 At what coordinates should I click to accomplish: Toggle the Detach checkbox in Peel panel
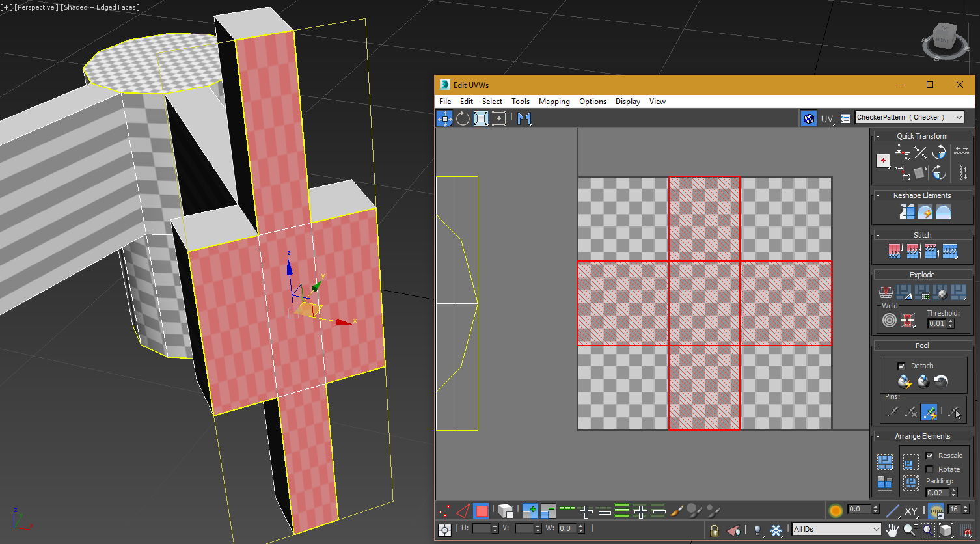tap(902, 365)
